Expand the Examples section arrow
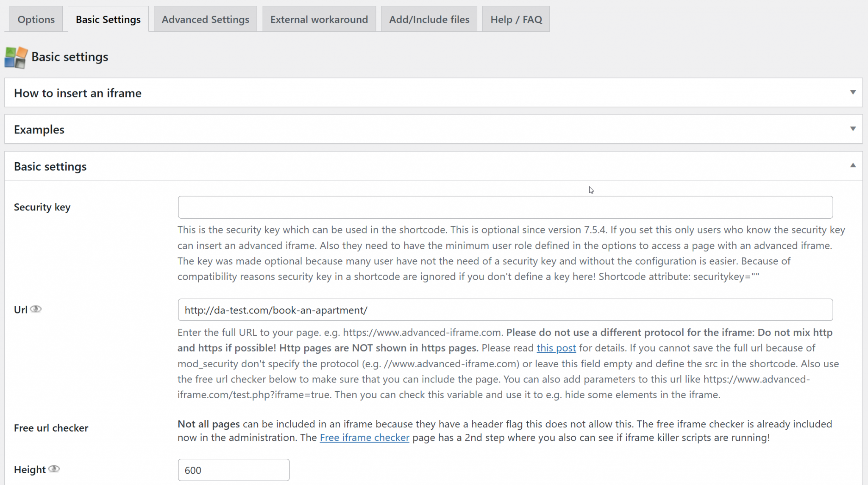Screen dimensions: 868x485 (853, 129)
